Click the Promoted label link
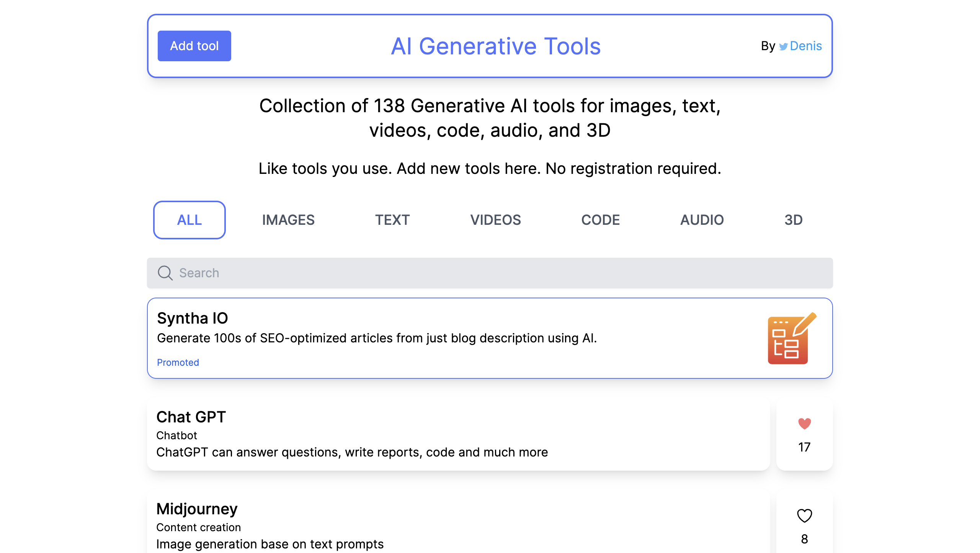This screenshot has height=553, width=980. pyautogui.click(x=178, y=362)
